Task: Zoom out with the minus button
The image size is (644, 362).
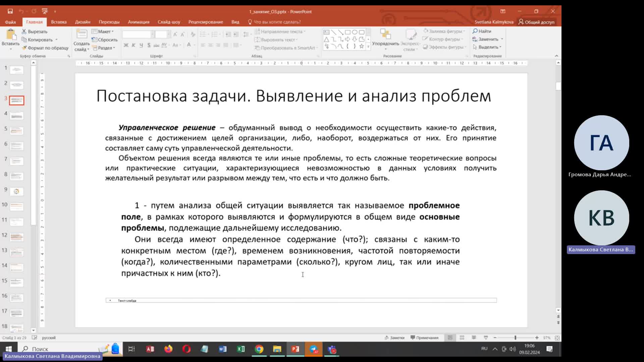Action: coord(495,338)
